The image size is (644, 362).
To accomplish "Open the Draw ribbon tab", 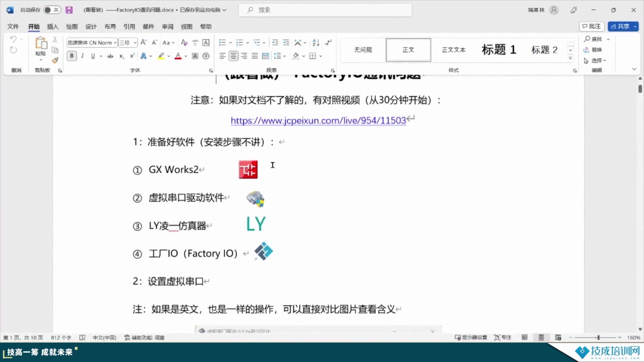I will 72,27.
